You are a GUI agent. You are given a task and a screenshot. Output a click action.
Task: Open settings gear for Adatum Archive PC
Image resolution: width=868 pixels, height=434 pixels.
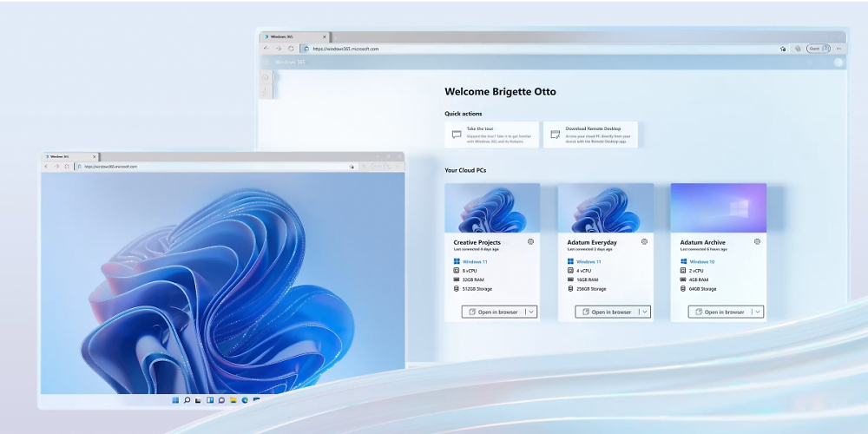pos(757,241)
